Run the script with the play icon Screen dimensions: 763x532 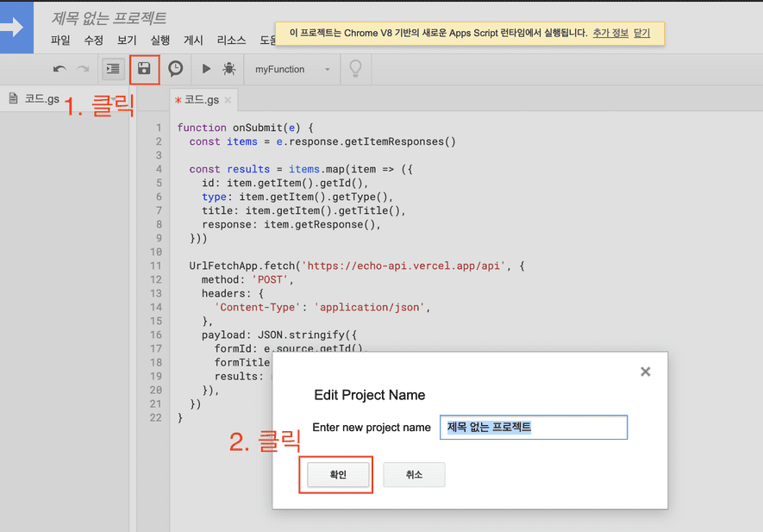tap(207, 69)
